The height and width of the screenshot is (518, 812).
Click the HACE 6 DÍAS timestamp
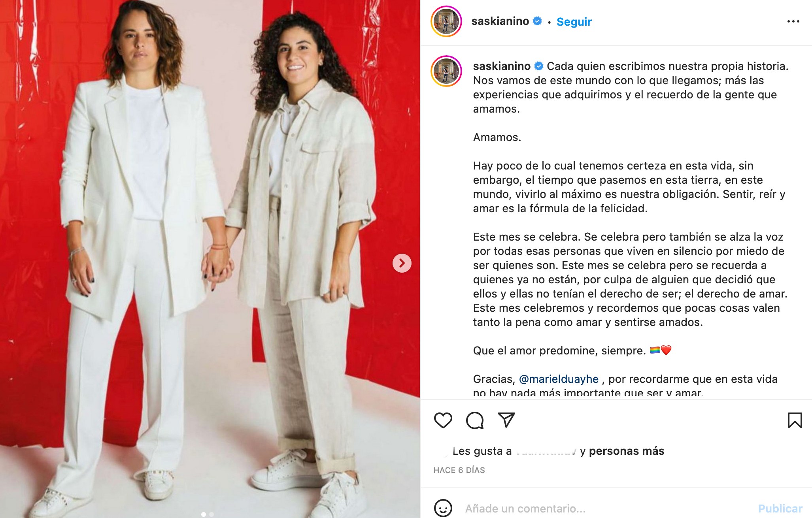point(459,470)
